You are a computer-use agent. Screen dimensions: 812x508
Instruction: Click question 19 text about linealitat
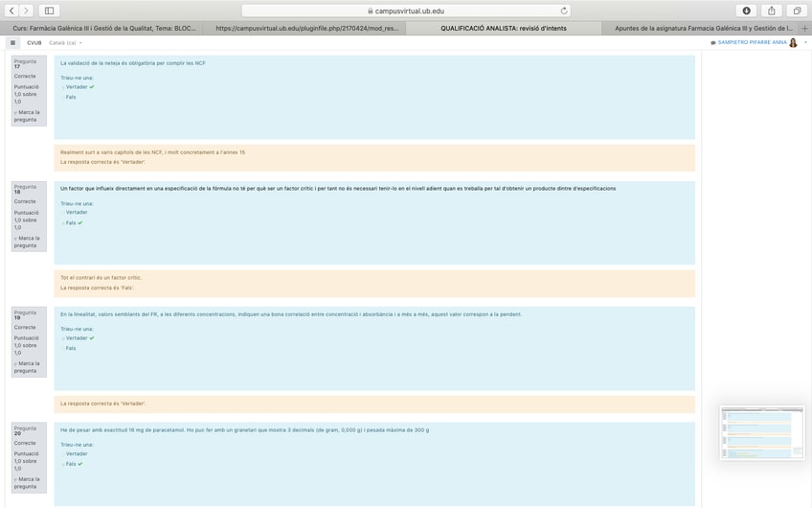[x=291, y=314]
